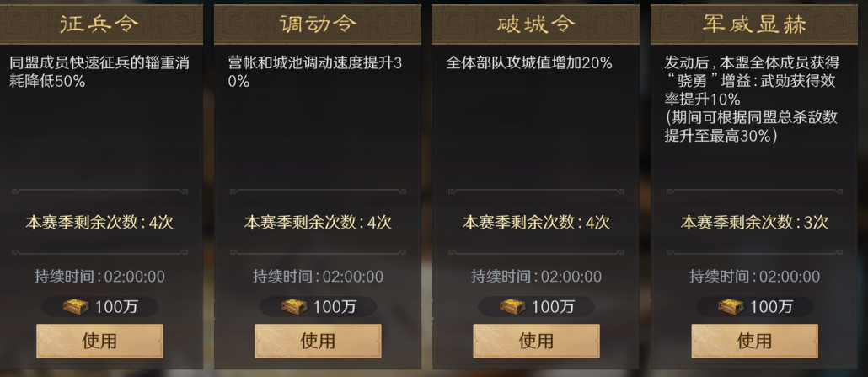Image resolution: width=868 pixels, height=377 pixels.
Task: Select the 破城令 card title
Action: tap(536, 24)
